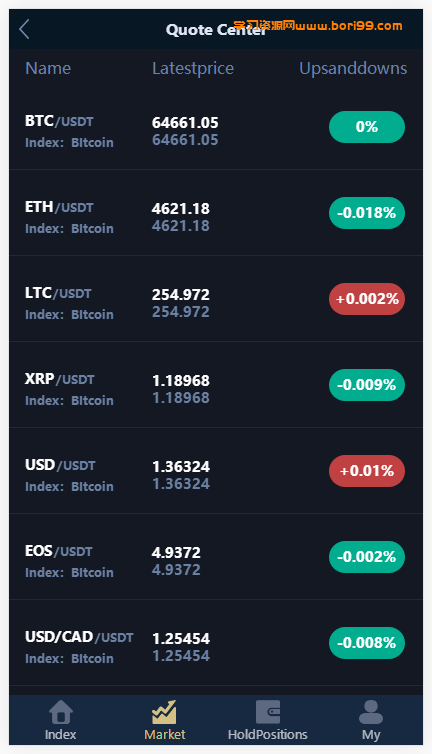The width and height of the screenshot is (432, 754).
Task: Click the +0.01% badge for USD
Action: (367, 471)
